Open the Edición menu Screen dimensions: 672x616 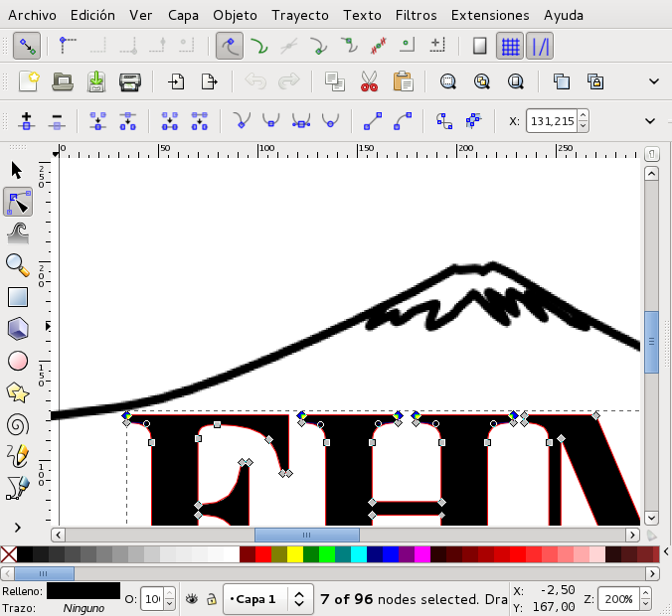coord(92,16)
